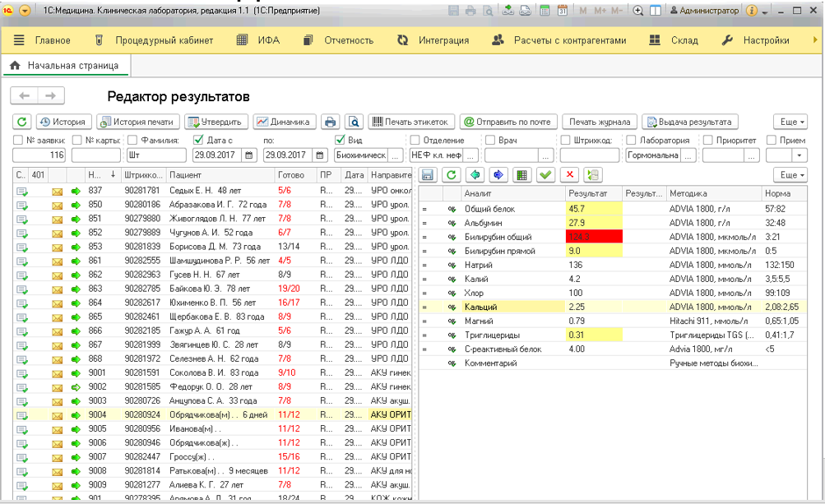This screenshot has width=825, height=504.
Task: Click the blue right arrow icon
Action: click(498, 175)
